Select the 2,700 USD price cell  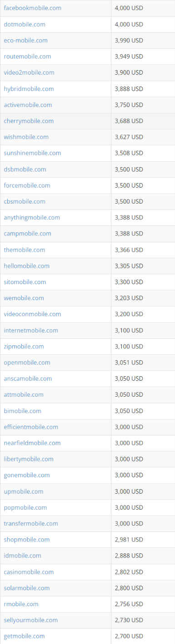coord(143,636)
